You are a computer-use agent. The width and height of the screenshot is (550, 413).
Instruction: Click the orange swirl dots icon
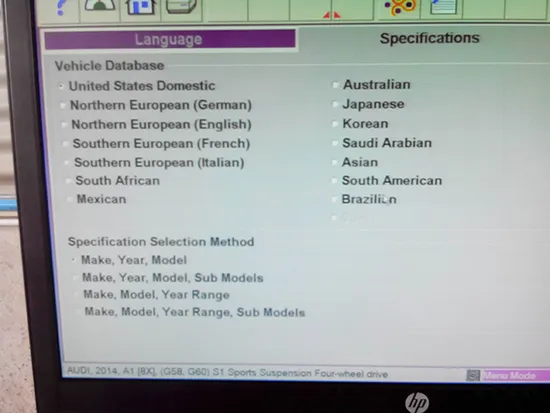(400, 8)
